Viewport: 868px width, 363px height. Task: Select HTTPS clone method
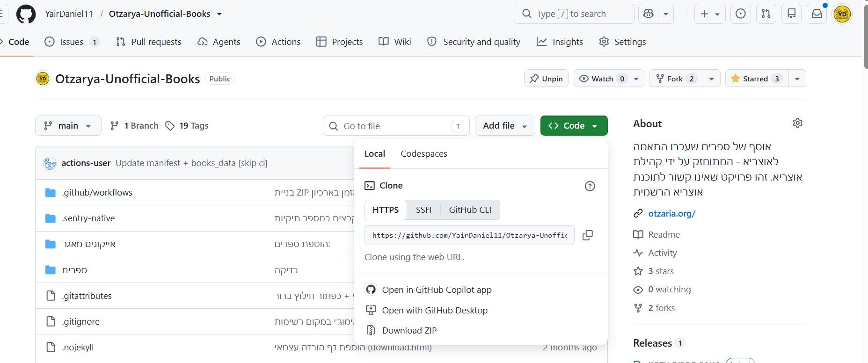tap(386, 210)
